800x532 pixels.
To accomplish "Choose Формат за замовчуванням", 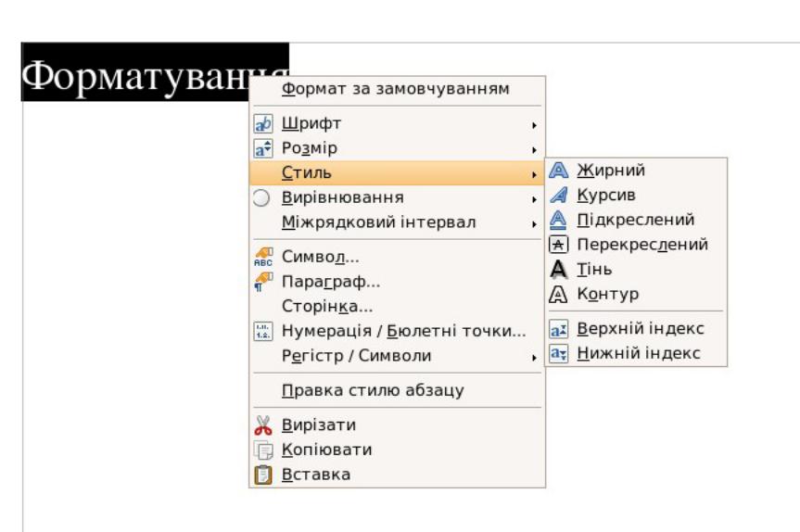I will click(397, 89).
